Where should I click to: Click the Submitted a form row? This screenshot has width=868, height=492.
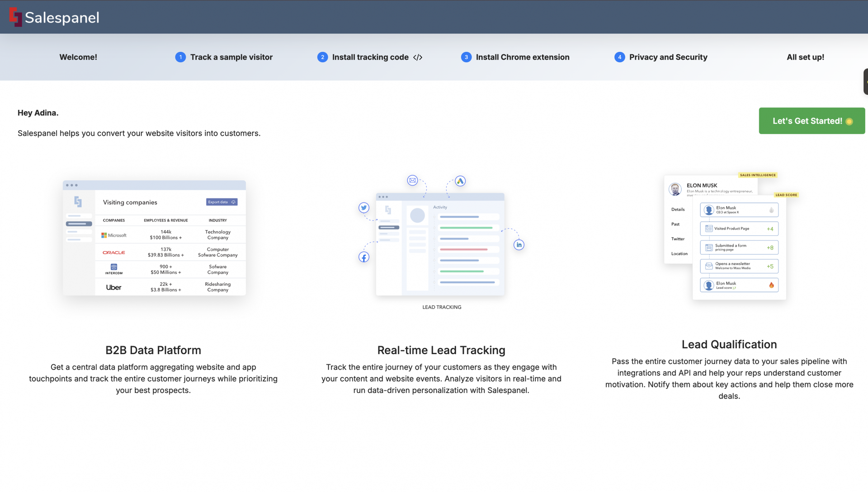739,248
